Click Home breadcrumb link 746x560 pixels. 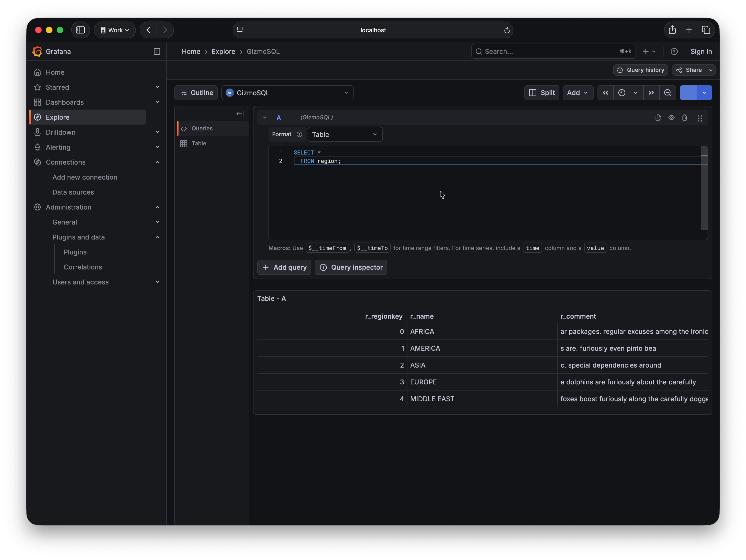(x=191, y=52)
